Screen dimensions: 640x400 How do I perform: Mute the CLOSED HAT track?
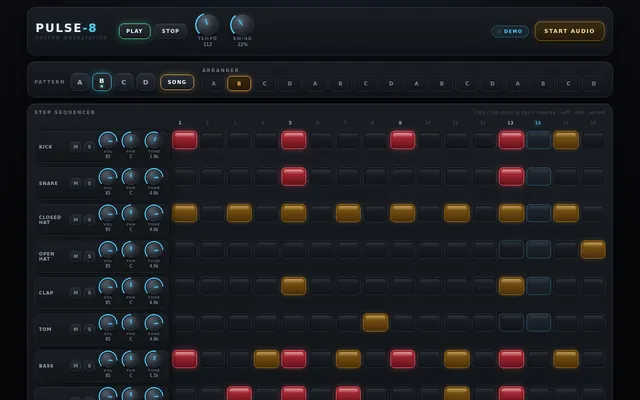pyautogui.click(x=76, y=220)
